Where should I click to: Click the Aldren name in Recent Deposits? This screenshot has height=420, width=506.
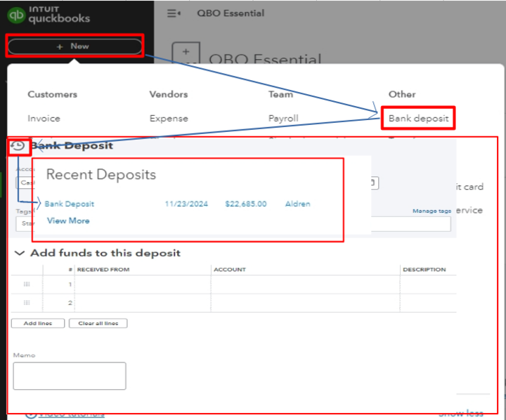coord(298,204)
